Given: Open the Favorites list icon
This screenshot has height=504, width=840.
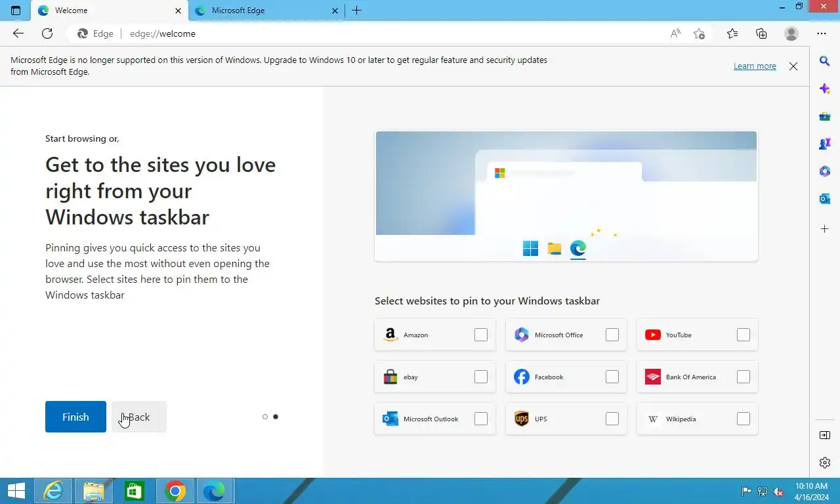Looking at the screenshot, I should coord(732,33).
